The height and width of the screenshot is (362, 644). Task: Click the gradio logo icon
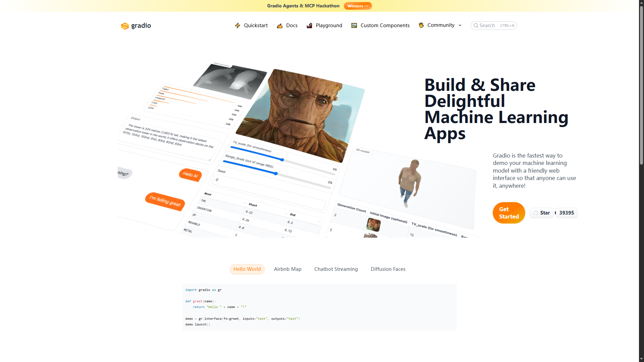(x=125, y=26)
